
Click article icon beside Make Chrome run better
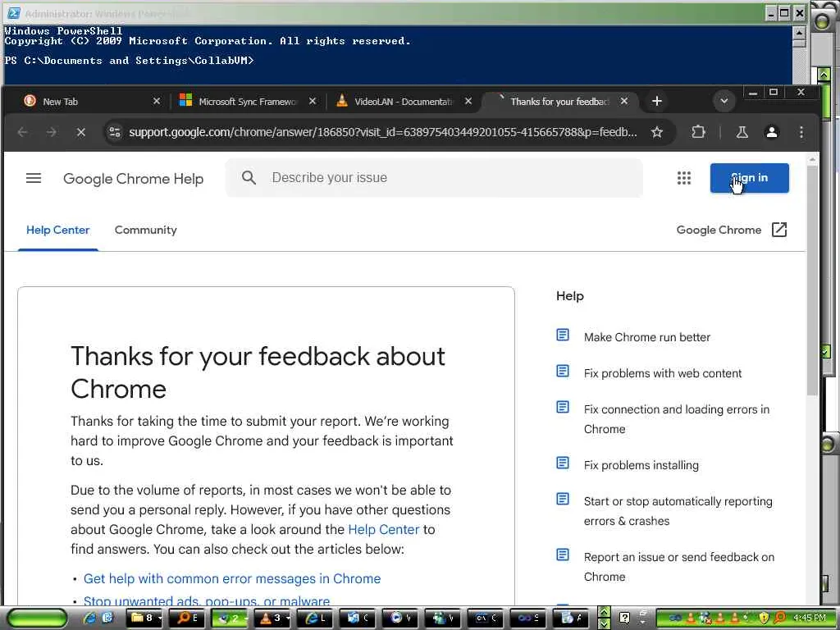pos(563,335)
